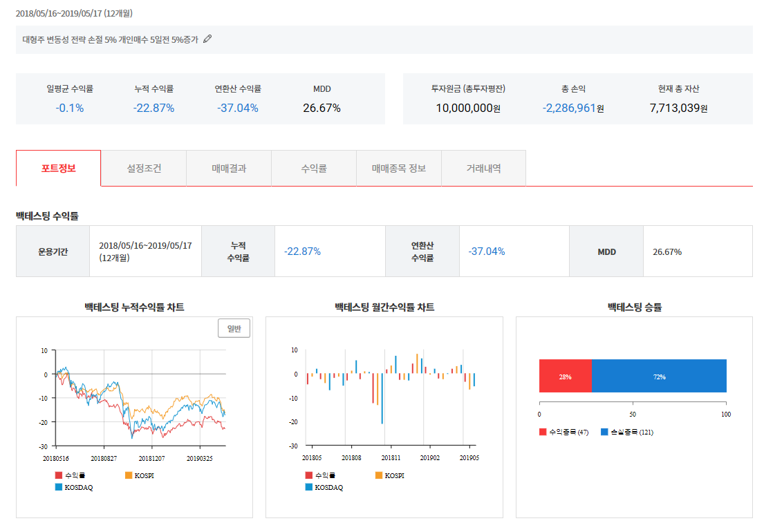Screen dimensions: 764x532
Task: Toggle KOSPI legend swatch in monthly chart
Action: click(x=379, y=475)
